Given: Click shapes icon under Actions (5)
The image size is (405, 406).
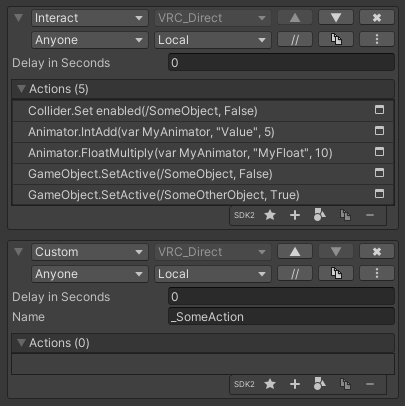Looking at the screenshot, I should coord(320,215).
